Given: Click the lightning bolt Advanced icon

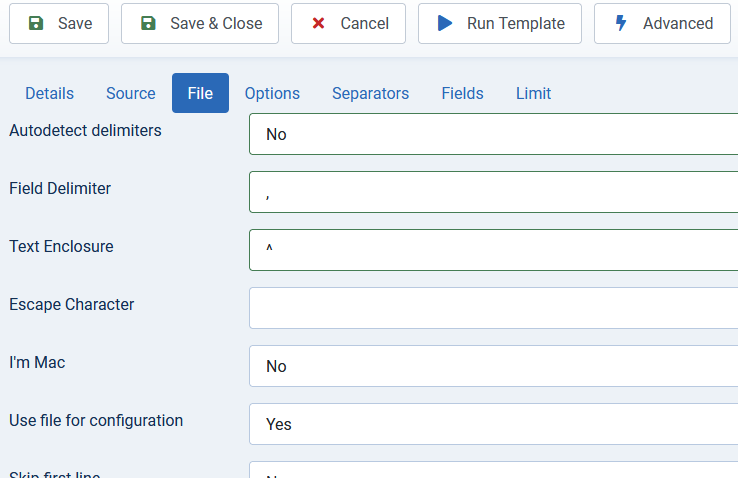Looking at the screenshot, I should tap(621, 23).
